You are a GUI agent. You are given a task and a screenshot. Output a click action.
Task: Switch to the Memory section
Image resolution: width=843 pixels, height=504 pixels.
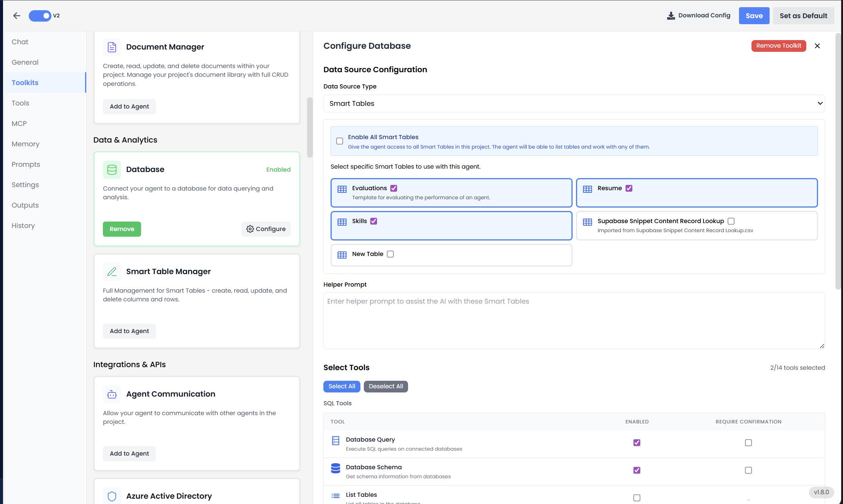pyautogui.click(x=25, y=144)
